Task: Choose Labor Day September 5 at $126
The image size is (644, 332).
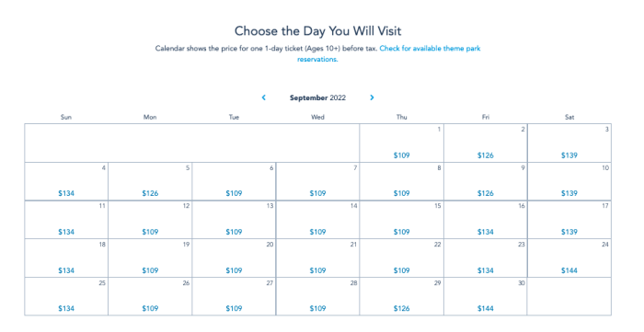Action: click(x=150, y=181)
